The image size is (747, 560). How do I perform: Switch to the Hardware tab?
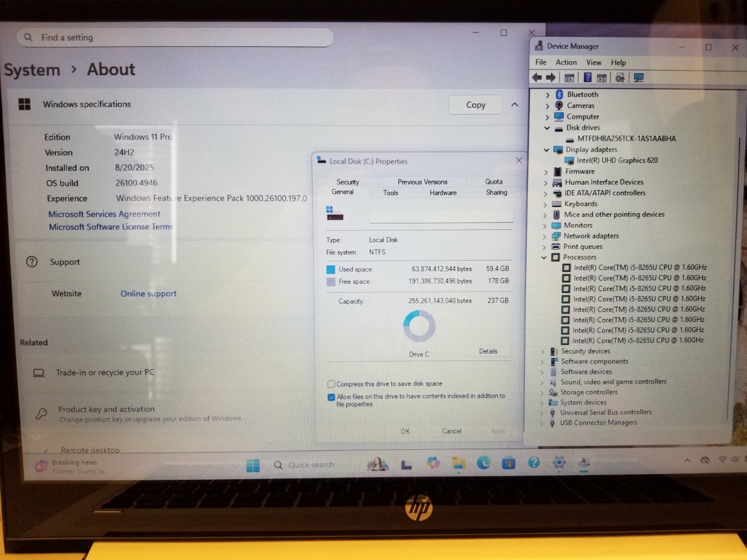(443, 193)
